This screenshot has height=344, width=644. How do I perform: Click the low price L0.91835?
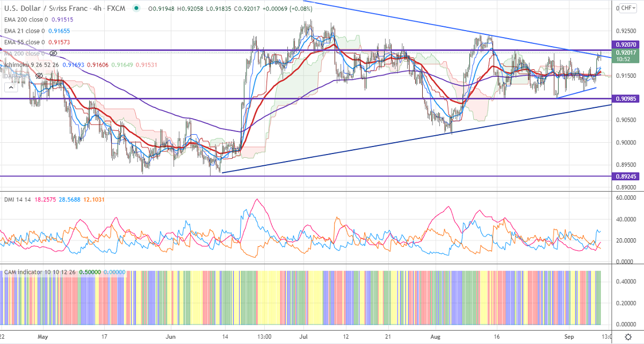click(x=219, y=8)
